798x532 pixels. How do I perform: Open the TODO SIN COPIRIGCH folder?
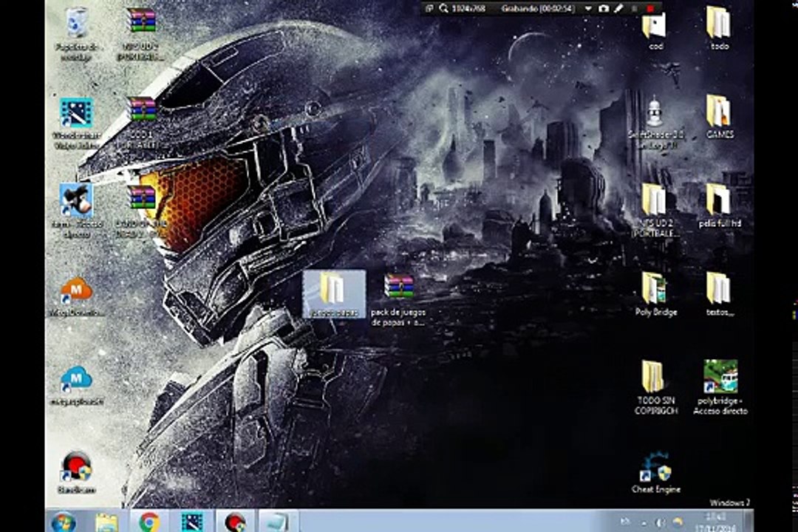click(x=655, y=387)
